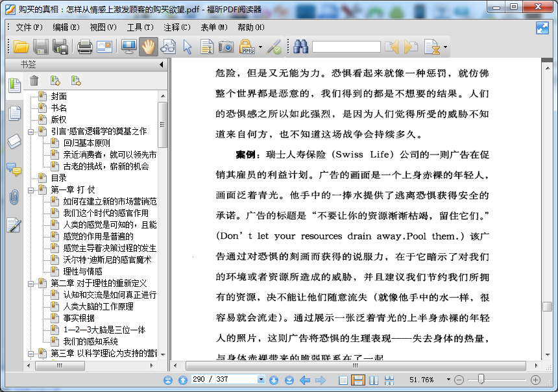Image resolution: width=558 pixels, height=392 pixels.
Task: Save the document with the floppy disk icon
Action: coord(41,47)
